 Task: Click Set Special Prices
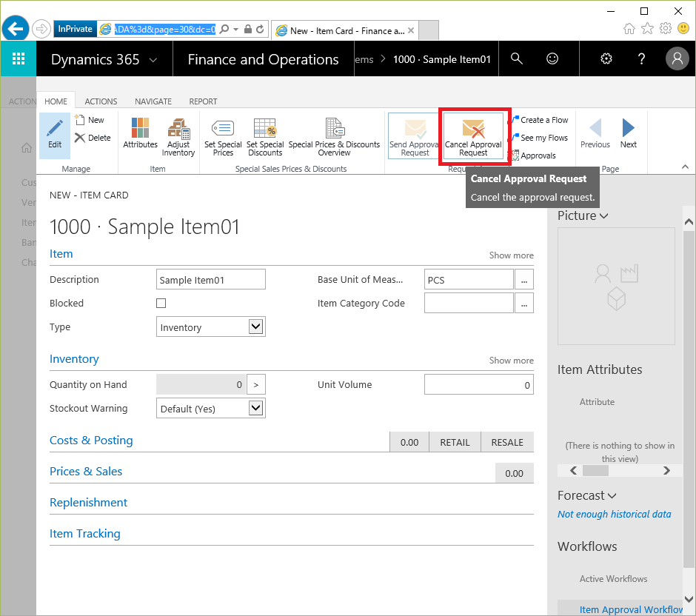(223, 137)
